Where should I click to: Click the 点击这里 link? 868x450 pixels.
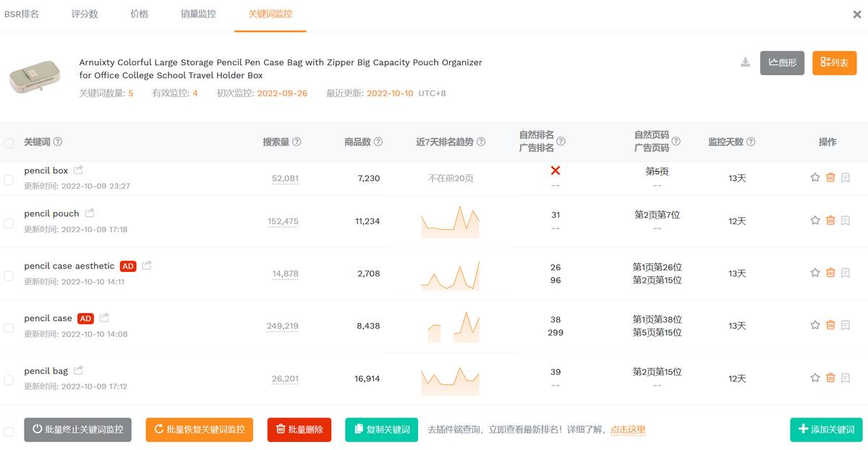(x=627, y=429)
